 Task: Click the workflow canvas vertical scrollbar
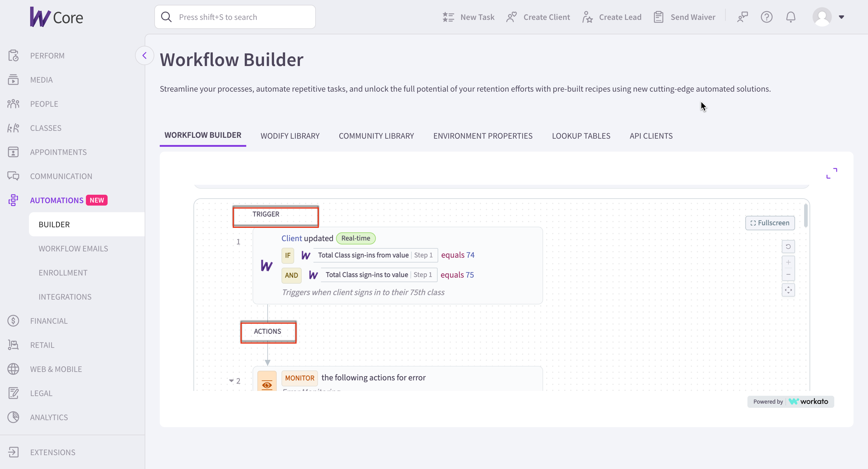806,216
